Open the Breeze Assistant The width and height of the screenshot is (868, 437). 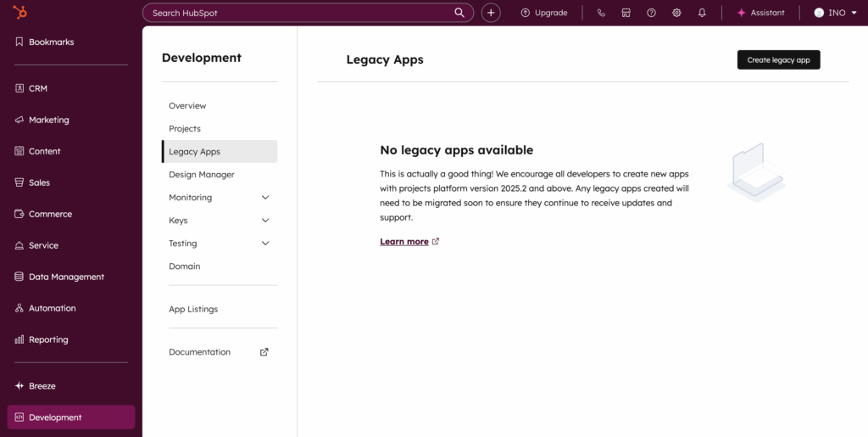pyautogui.click(x=760, y=13)
